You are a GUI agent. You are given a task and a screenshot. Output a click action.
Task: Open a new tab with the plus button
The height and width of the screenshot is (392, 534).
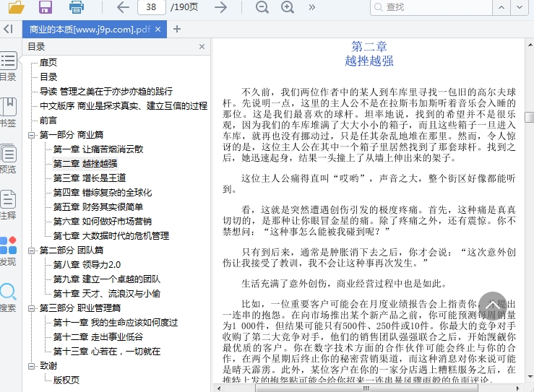point(177,29)
